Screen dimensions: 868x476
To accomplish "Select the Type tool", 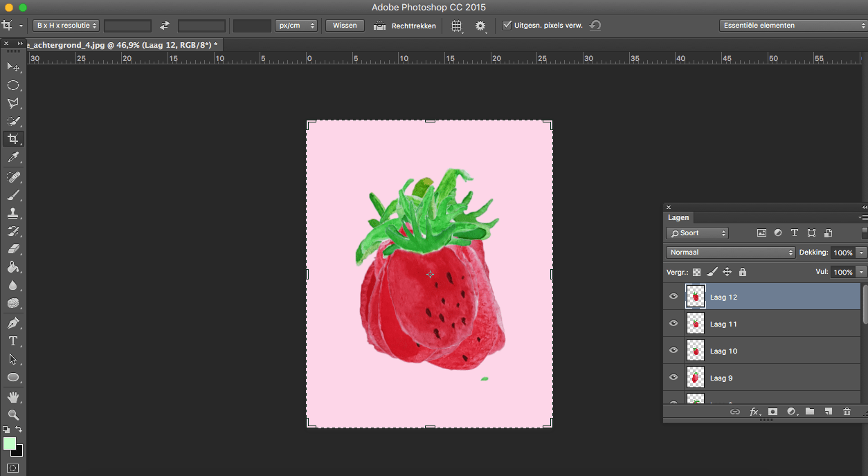I will tap(12, 341).
